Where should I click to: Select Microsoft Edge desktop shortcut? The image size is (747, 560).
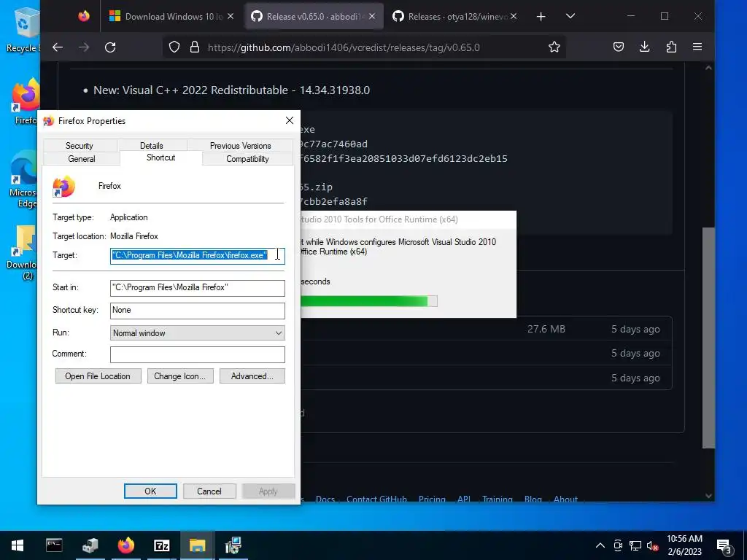coord(23,179)
